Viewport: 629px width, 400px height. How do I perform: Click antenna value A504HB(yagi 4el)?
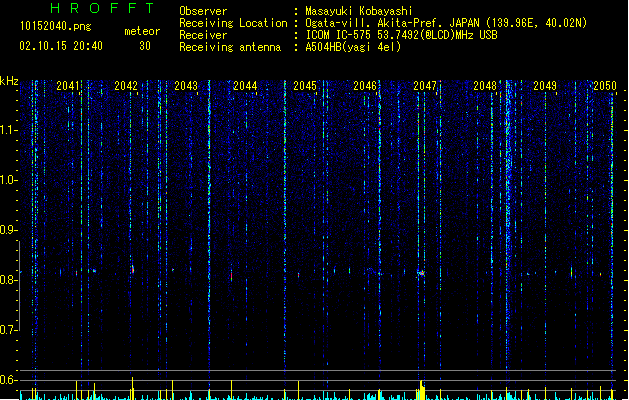pos(353,47)
